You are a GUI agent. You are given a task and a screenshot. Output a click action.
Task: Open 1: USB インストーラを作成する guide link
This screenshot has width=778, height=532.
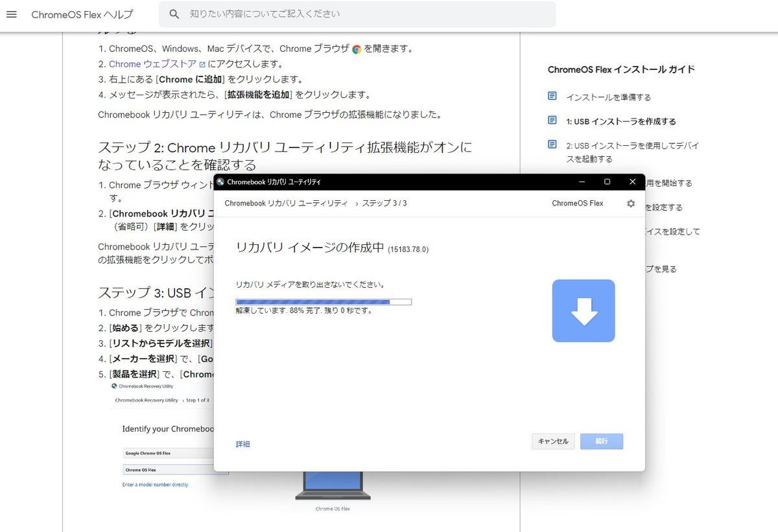coord(621,121)
